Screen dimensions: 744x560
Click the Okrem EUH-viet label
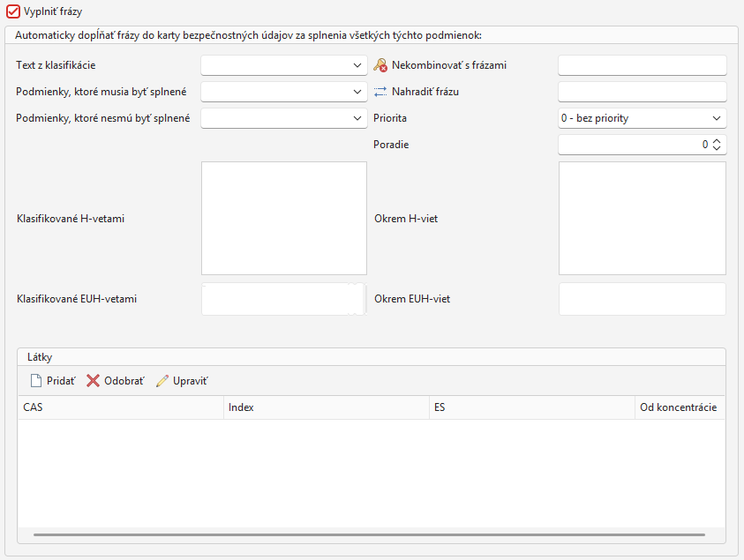point(412,299)
